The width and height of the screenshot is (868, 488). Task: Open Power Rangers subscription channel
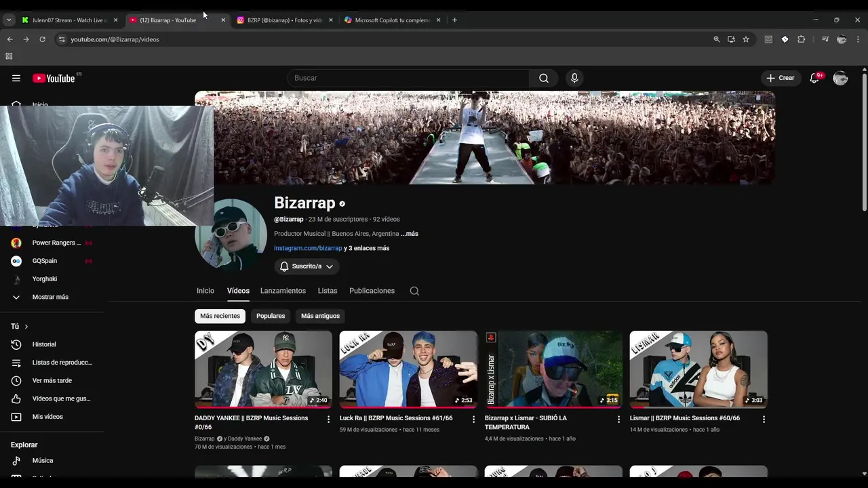[52, 243]
